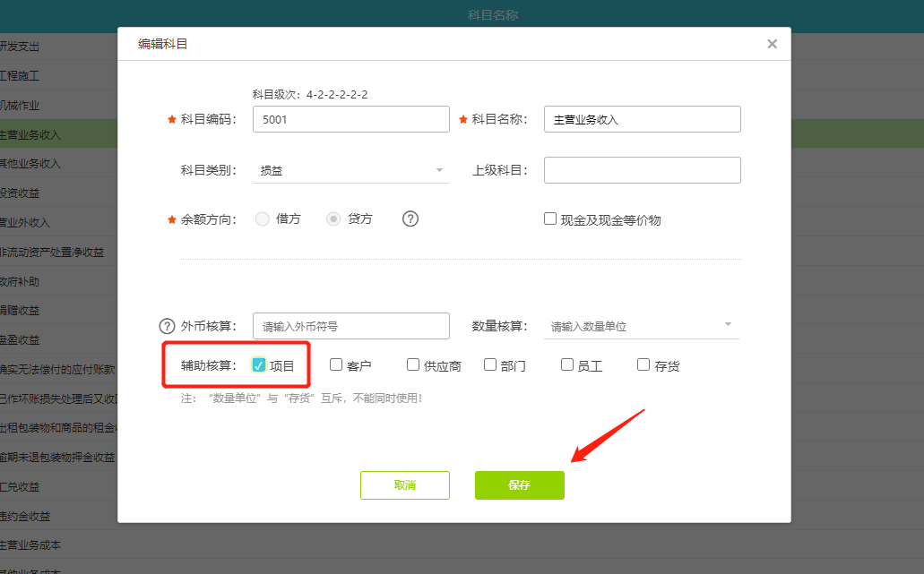Focus the empty 上级科目 field
The height and width of the screenshot is (574, 924).
pyautogui.click(x=642, y=170)
